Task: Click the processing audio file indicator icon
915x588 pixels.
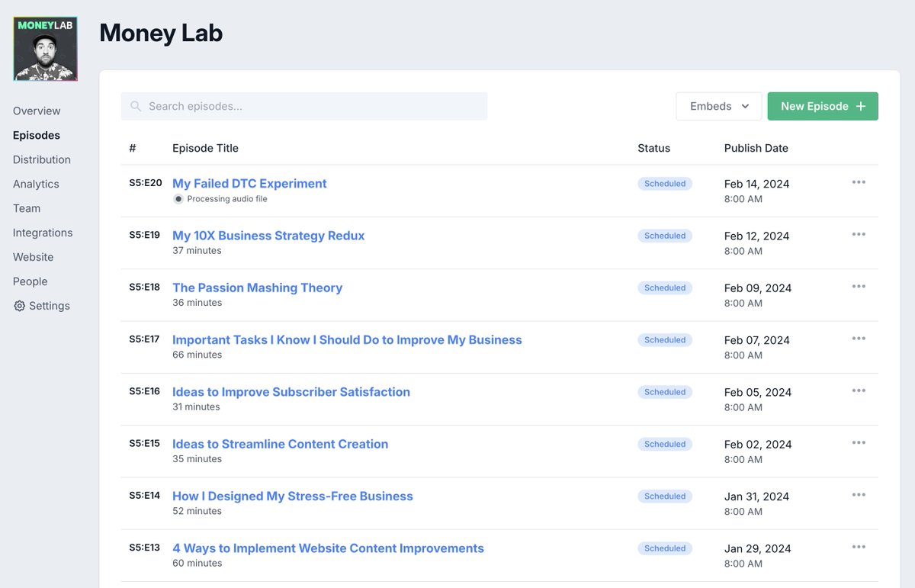Action: [178, 199]
